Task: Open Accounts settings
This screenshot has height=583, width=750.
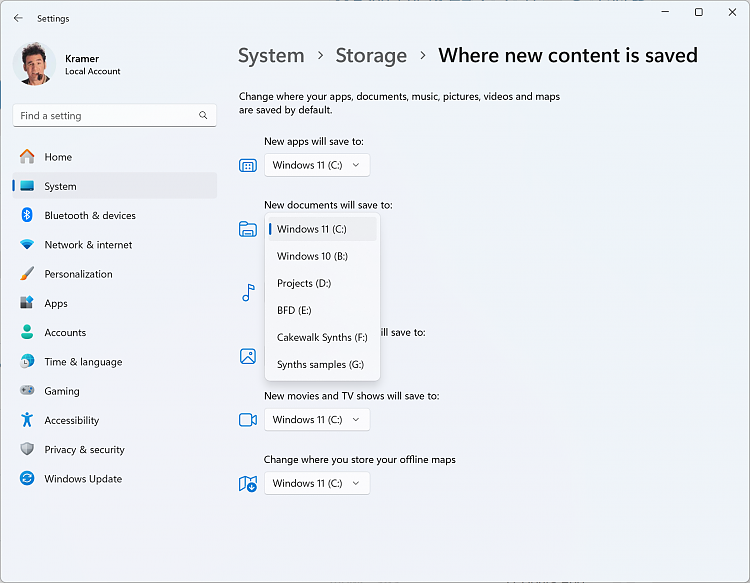Action: [114, 332]
